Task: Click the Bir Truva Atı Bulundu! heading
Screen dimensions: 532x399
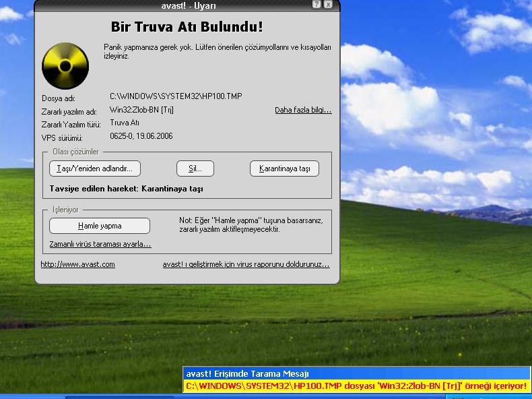Action: 187,27
